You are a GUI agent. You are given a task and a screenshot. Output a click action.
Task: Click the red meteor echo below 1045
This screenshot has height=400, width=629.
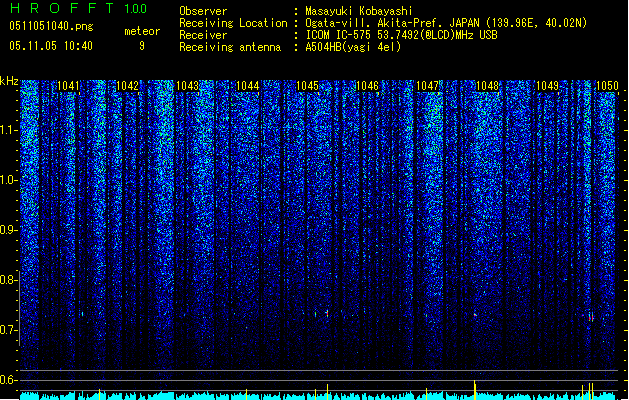coord(327,313)
